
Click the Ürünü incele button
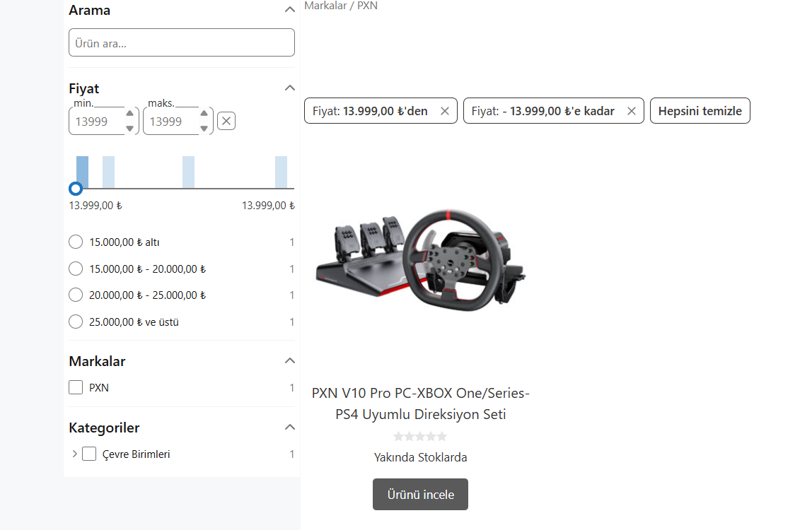420,494
